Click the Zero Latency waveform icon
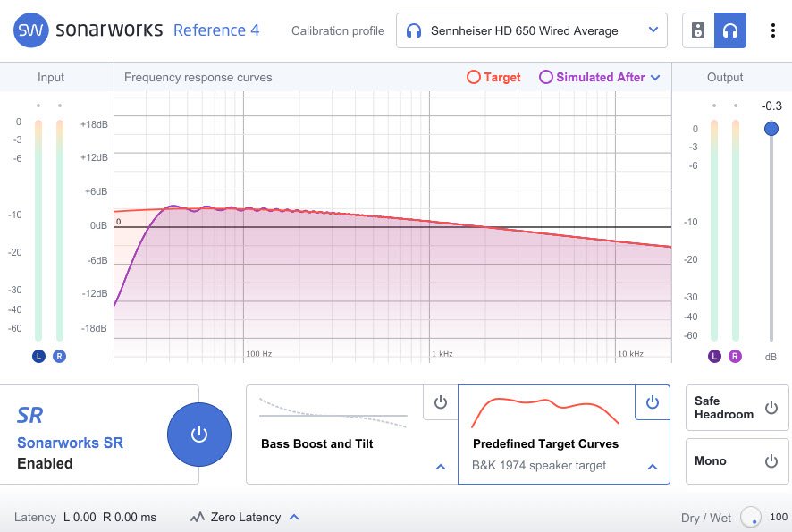 pyautogui.click(x=198, y=517)
